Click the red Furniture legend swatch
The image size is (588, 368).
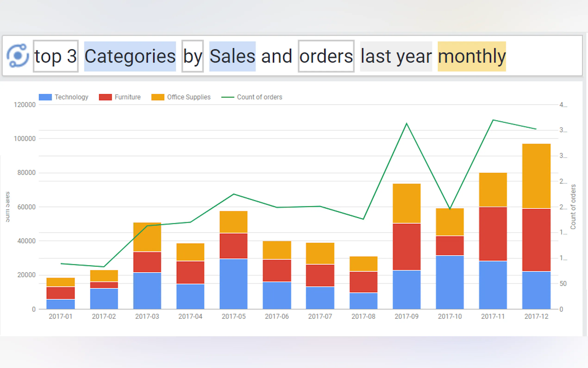coord(105,97)
